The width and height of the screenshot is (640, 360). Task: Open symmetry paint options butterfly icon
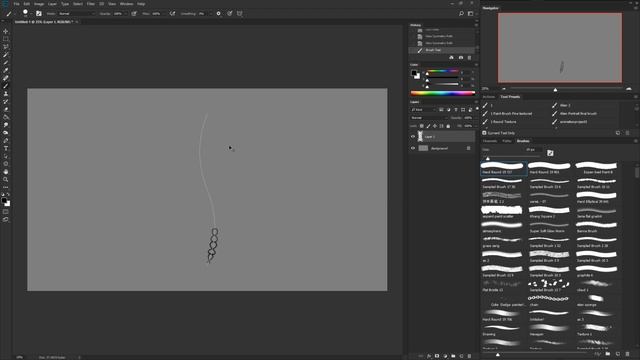[x=240, y=13]
